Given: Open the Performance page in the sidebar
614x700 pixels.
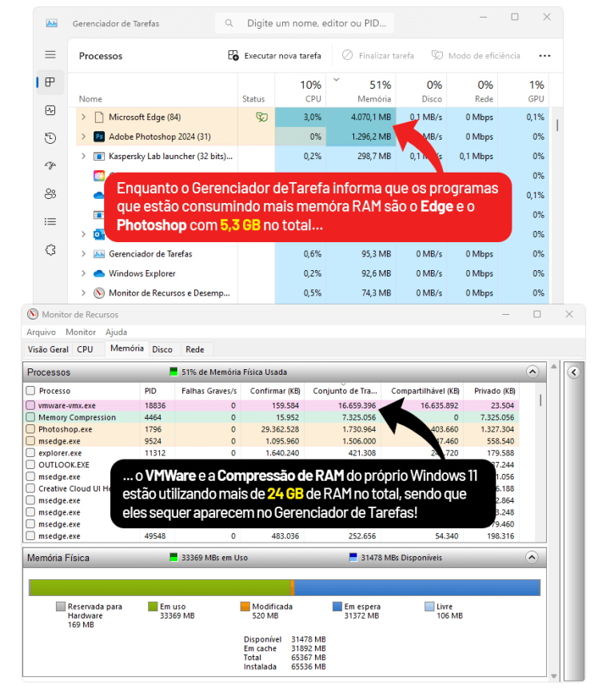Looking at the screenshot, I should click(50, 110).
